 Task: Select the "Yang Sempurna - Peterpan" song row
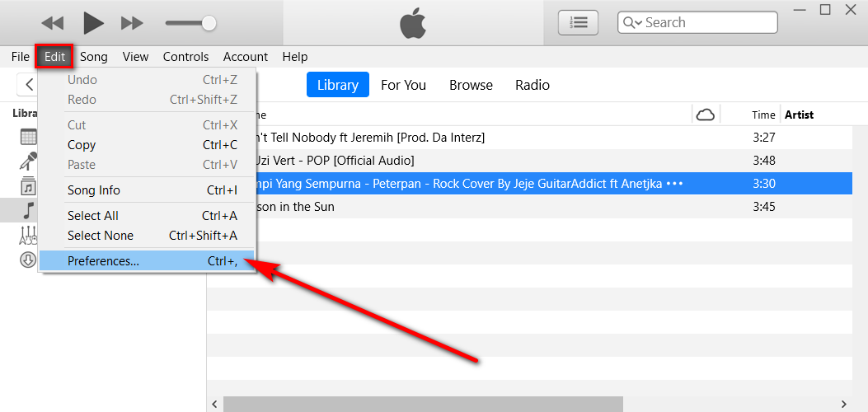(x=530, y=184)
